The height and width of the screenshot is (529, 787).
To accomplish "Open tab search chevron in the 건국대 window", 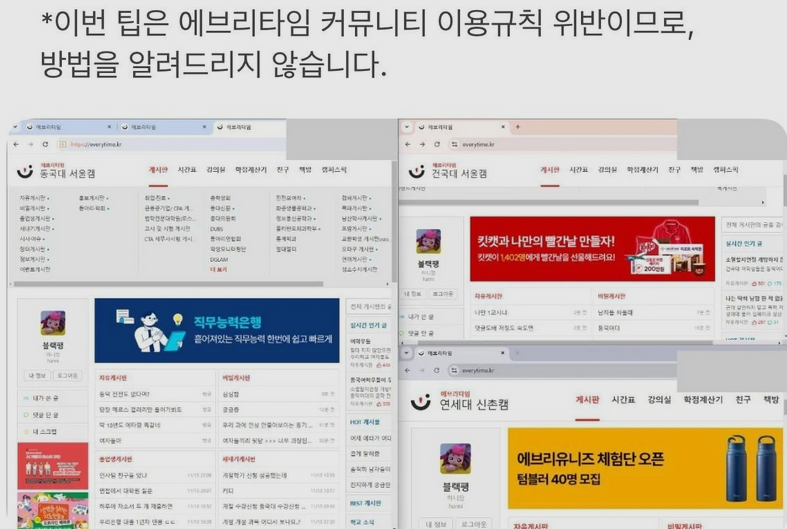I will coord(407,127).
